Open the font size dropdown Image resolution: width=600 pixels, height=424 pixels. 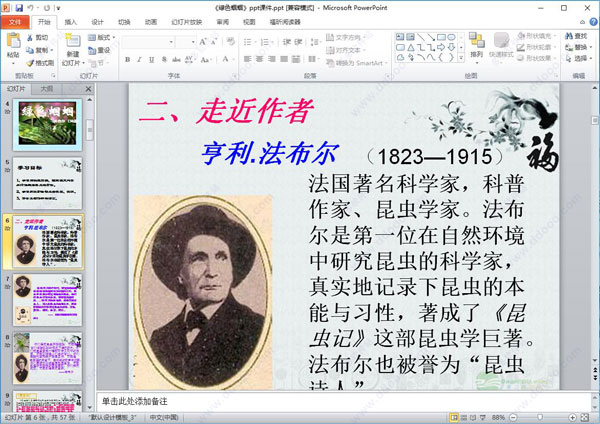(193, 42)
